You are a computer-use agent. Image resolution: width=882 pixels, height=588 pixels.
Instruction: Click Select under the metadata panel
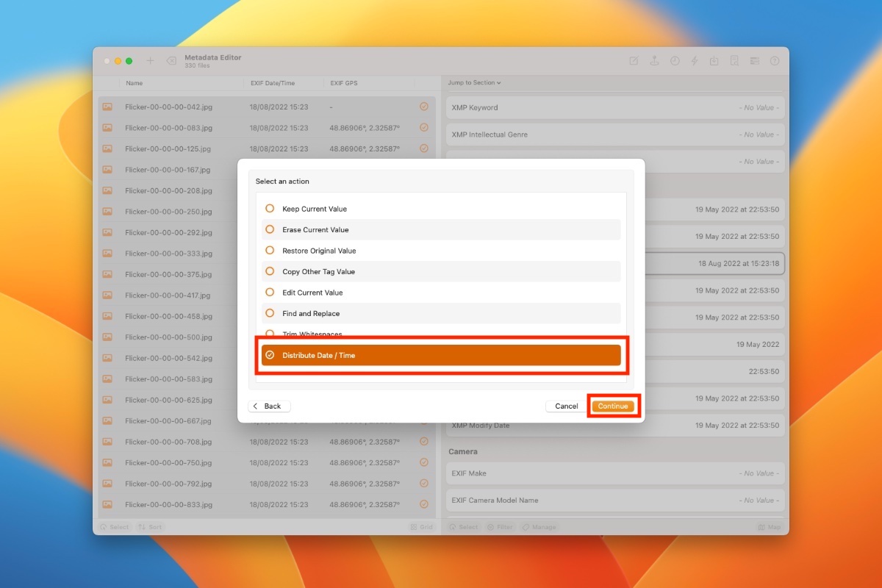pyautogui.click(x=464, y=527)
